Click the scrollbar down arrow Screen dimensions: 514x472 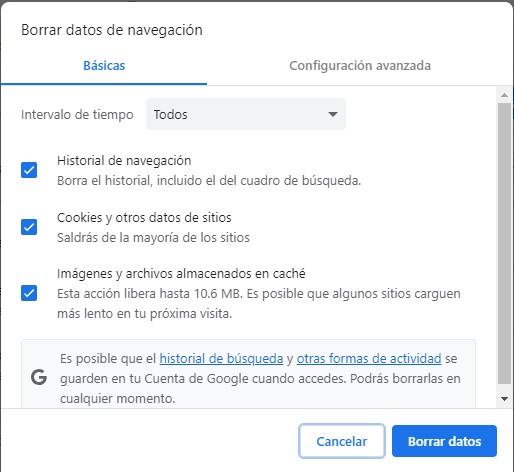point(504,399)
